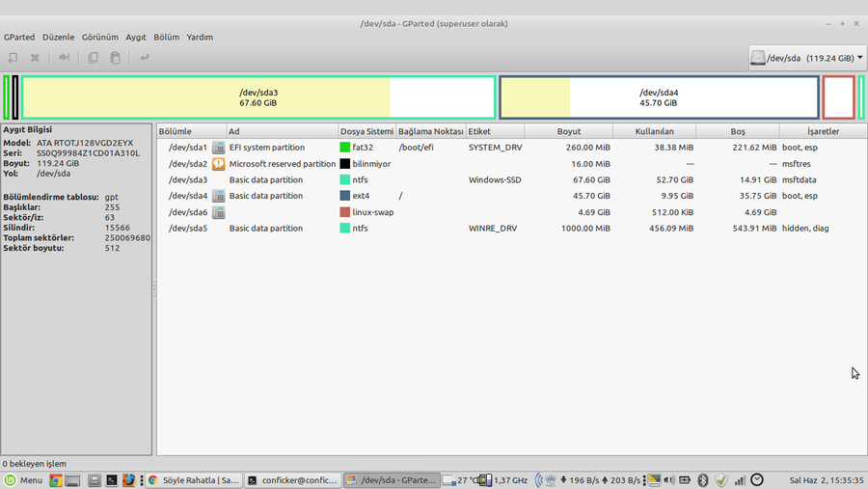The image size is (868, 489).
Task: Open the Yardım menu
Action: click(200, 37)
